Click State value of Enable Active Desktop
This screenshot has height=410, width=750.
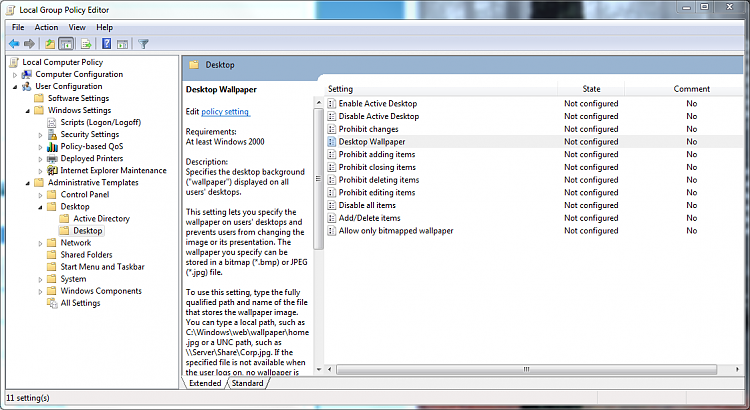click(591, 103)
